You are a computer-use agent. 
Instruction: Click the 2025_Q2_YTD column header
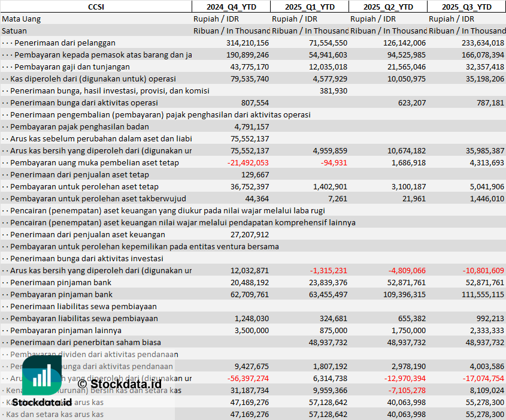tap(388, 7)
